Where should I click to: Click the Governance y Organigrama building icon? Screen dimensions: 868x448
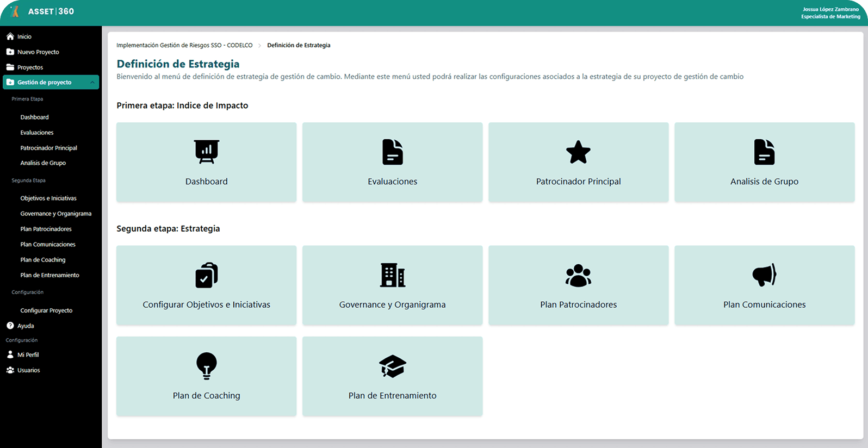pyautogui.click(x=393, y=275)
